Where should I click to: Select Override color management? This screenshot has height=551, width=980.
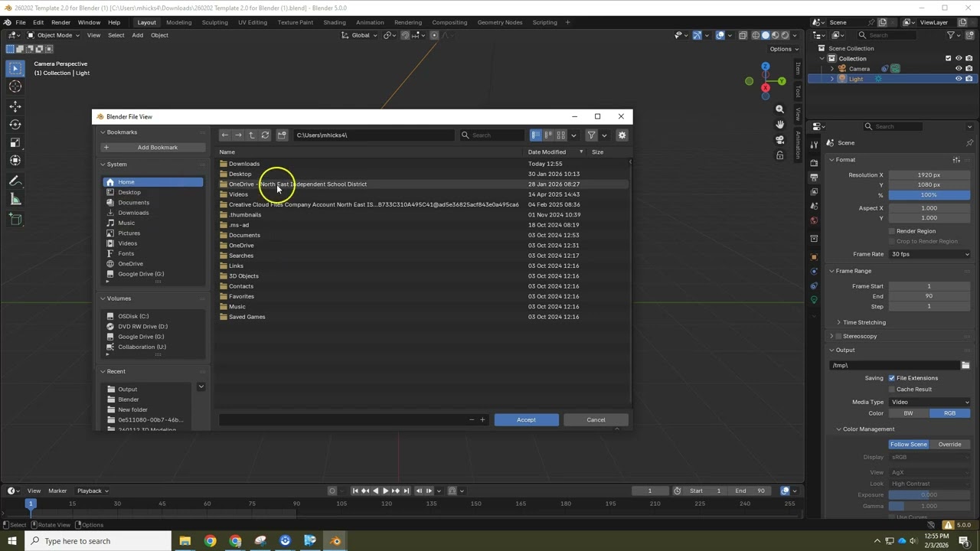949,445
